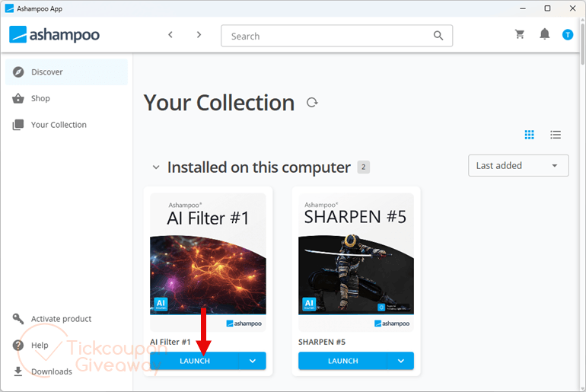The width and height of the screenshot is (586, 392).
Task: Open the shopping cart
Action: [x=520, y=34]
